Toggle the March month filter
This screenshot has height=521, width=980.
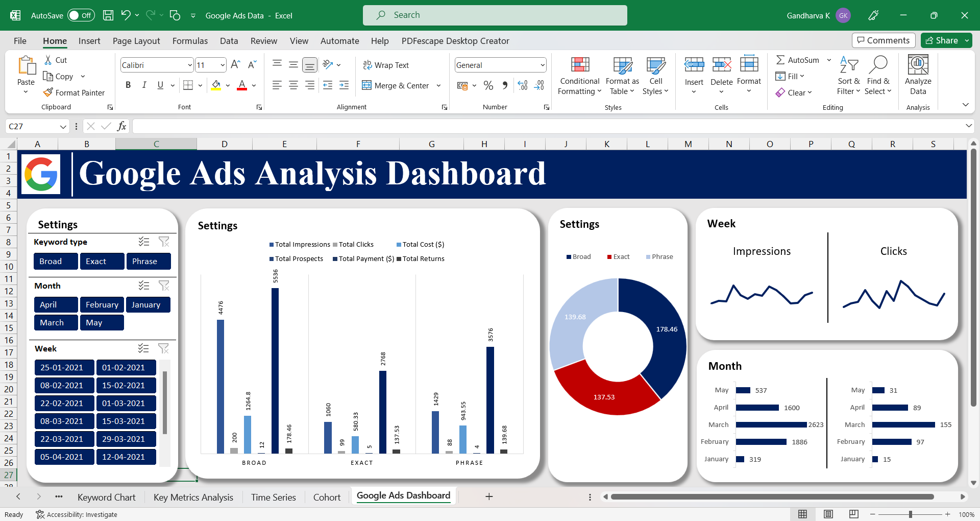click(x=56, y=322)
